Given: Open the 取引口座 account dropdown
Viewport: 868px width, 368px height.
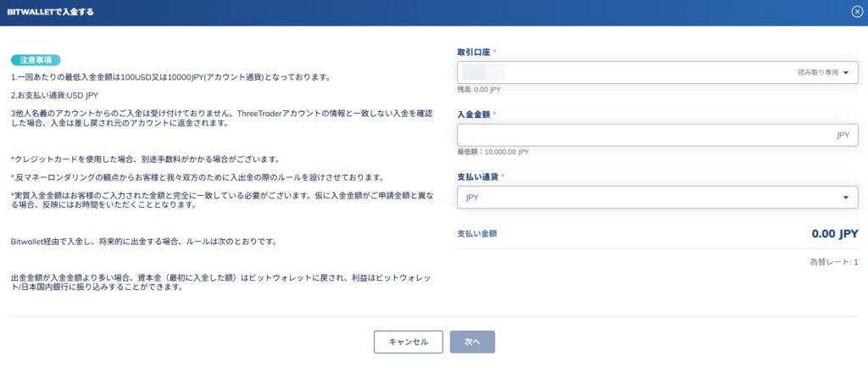Looking at the screenshot, I should click(657, 73).
